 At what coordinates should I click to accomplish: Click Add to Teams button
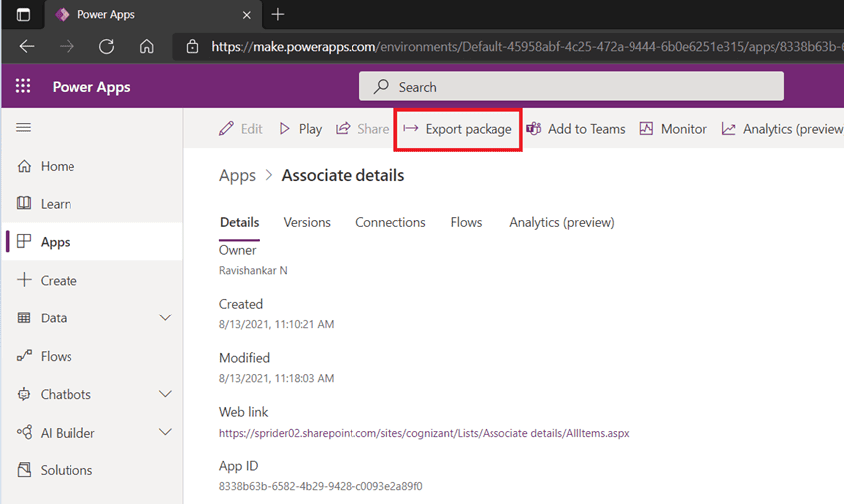[576, 129]
